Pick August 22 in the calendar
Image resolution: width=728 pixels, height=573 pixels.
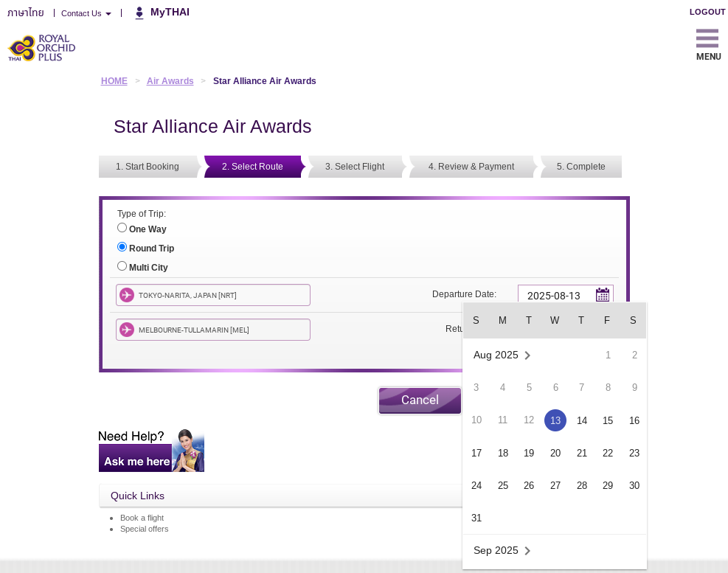point(608,453)
